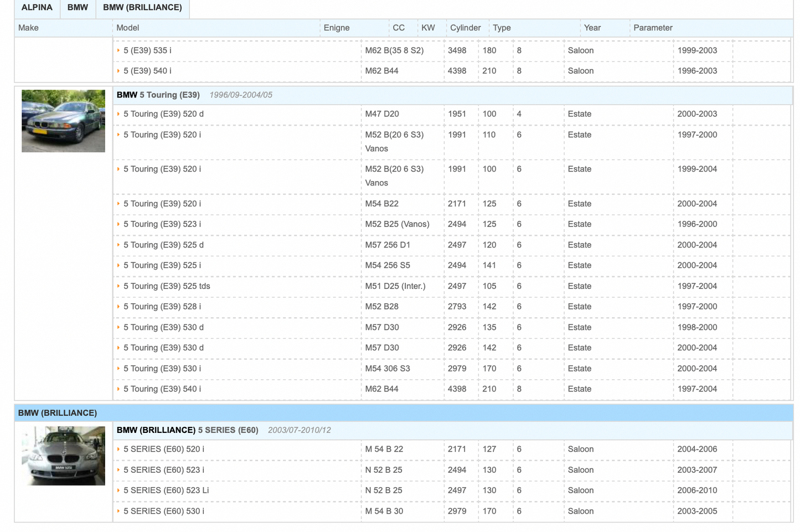Click the Model column header
800x532 pixels.
pos(128,28)
